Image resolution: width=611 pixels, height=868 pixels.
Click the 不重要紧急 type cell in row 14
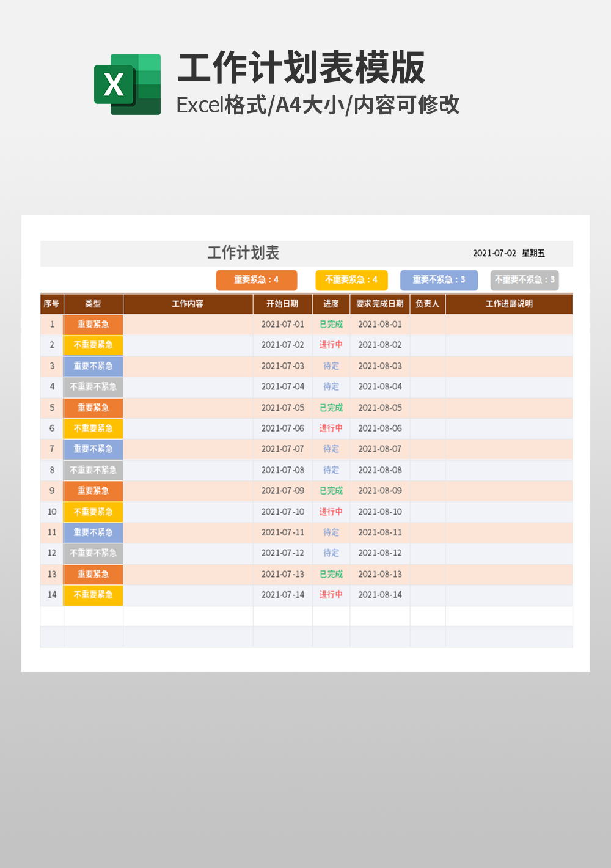click(93, 595)
